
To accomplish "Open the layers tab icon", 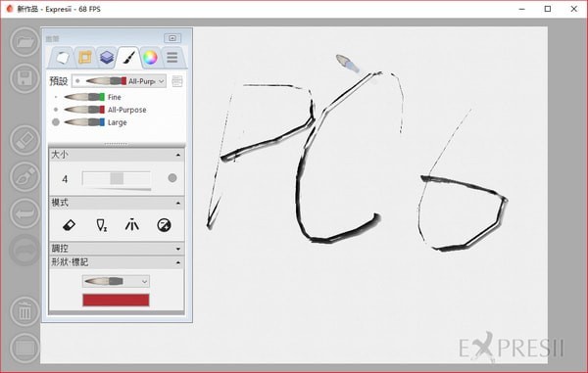I will (107, 58).
